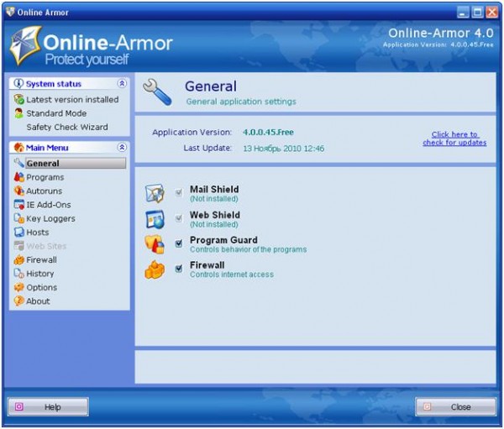Maximize the Online Armor window
504x429 pixels.
(x=477, y=13)
